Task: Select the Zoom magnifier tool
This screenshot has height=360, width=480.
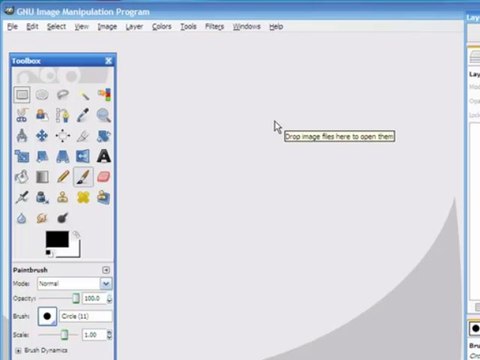Action: click(104, 115)
